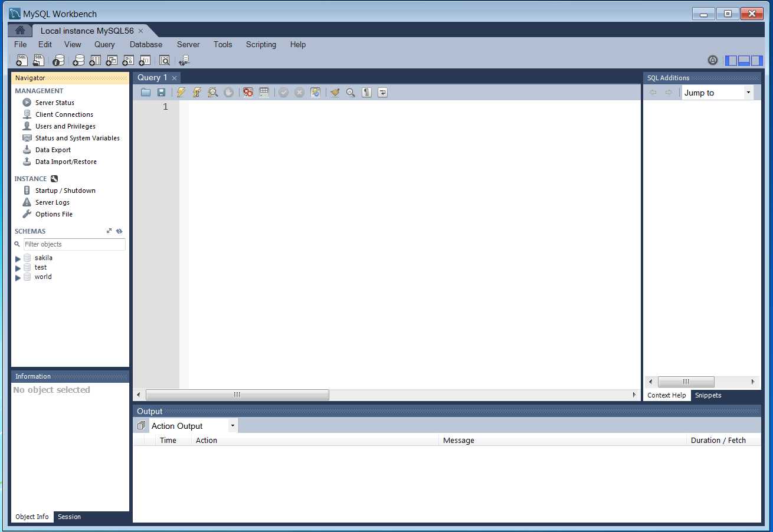Open the File menu
This screenshot has height=532, width=773.
pyautogui.click(x=20, y=44)
